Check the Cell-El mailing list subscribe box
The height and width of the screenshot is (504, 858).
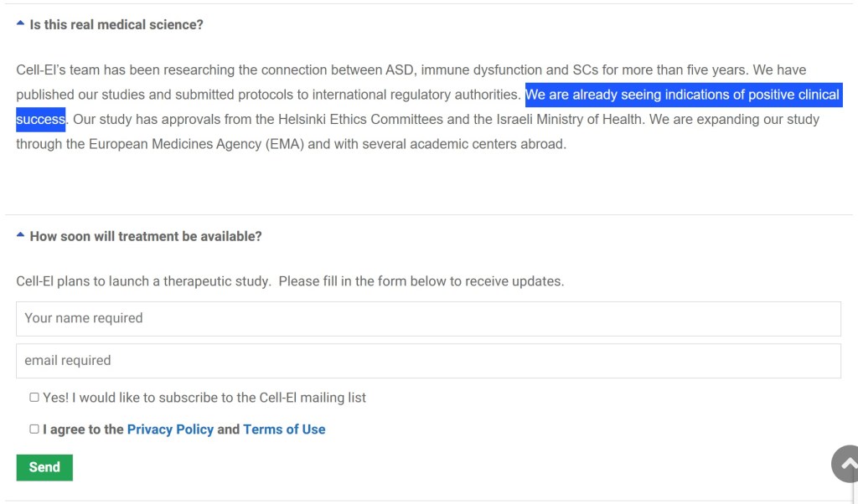click(x=34, y=398)
